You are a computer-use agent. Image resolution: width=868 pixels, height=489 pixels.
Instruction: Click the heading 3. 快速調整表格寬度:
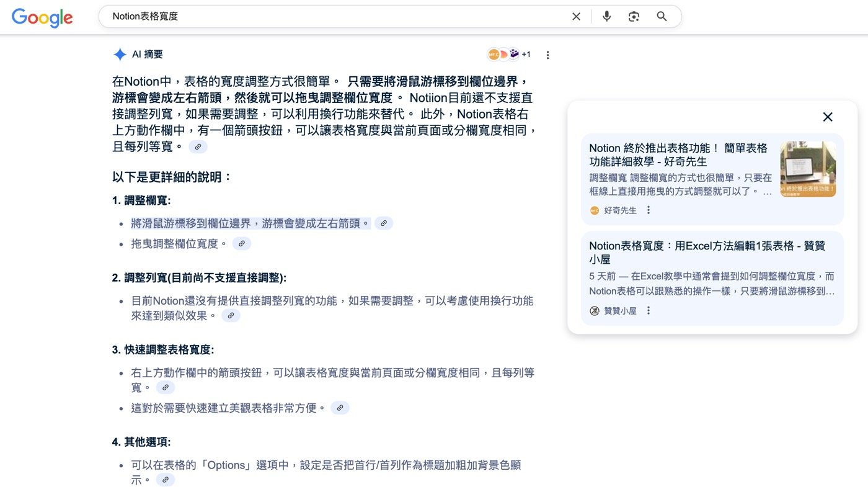pos(163,350)
